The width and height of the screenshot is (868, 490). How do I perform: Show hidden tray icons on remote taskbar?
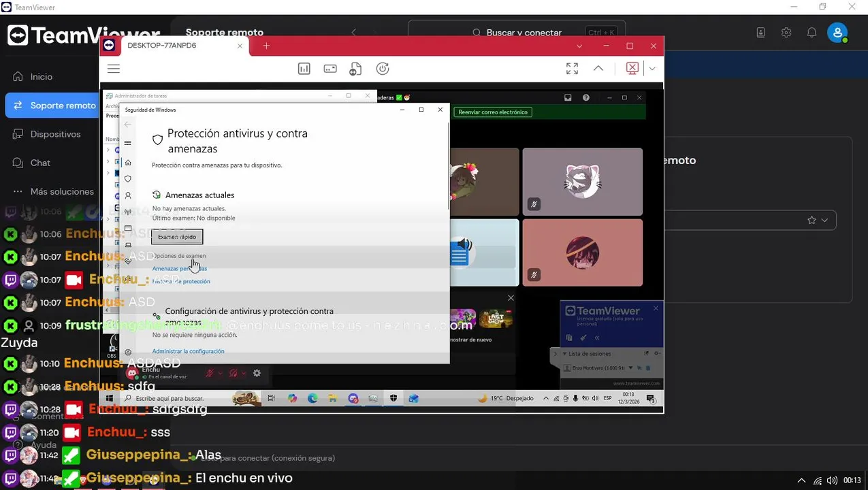click(x=546, y=398)
